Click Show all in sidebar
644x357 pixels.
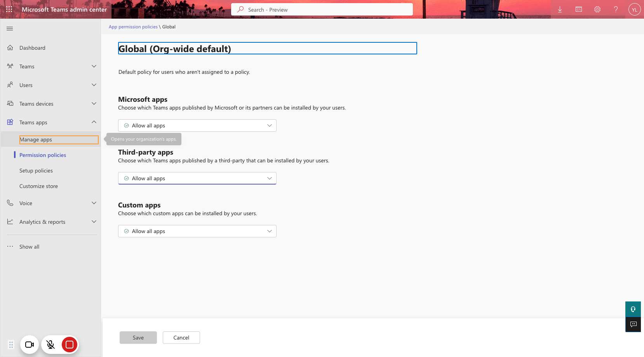[29, 247]
